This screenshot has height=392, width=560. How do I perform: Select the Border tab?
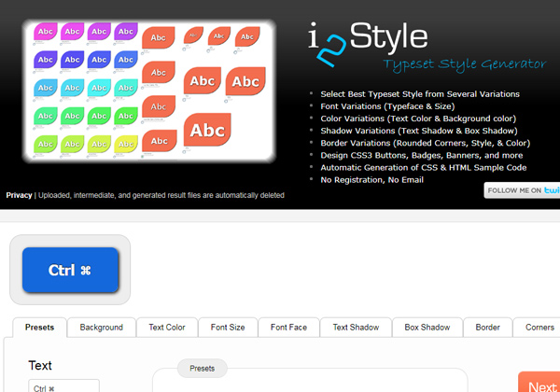pos(488,328)
